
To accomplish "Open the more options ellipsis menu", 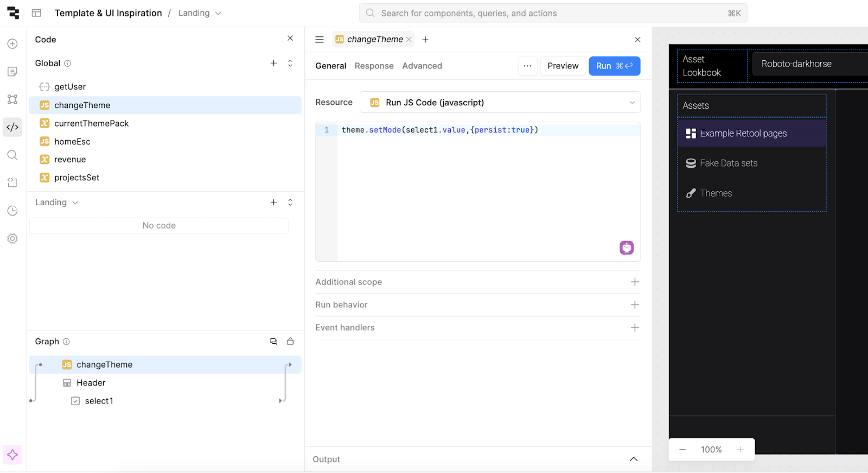I will pos(527,66).
